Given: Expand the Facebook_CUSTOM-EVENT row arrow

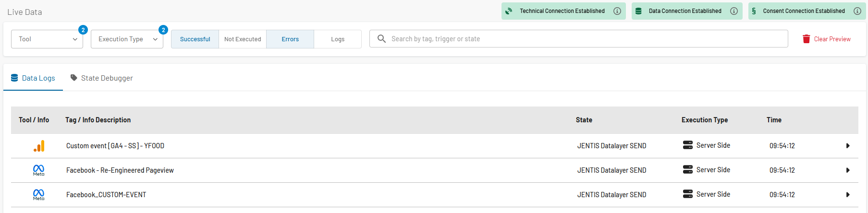Looking at the screenshot, I should click(x=848, y=195).
